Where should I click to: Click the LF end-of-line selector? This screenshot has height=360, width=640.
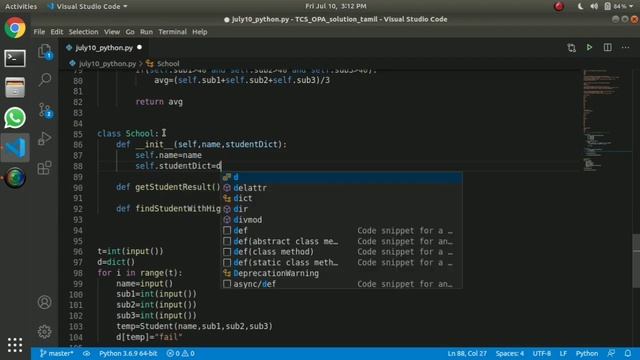tap(563, 353)
